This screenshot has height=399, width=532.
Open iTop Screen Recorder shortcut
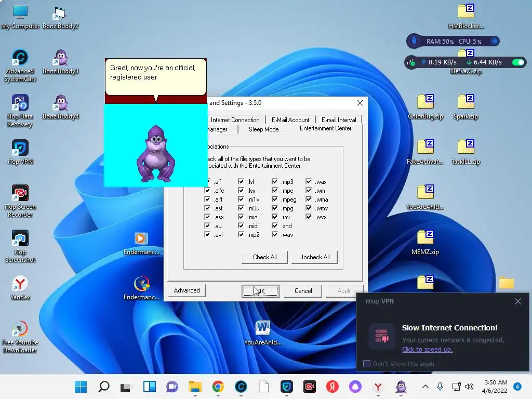[x=20, y=201]
